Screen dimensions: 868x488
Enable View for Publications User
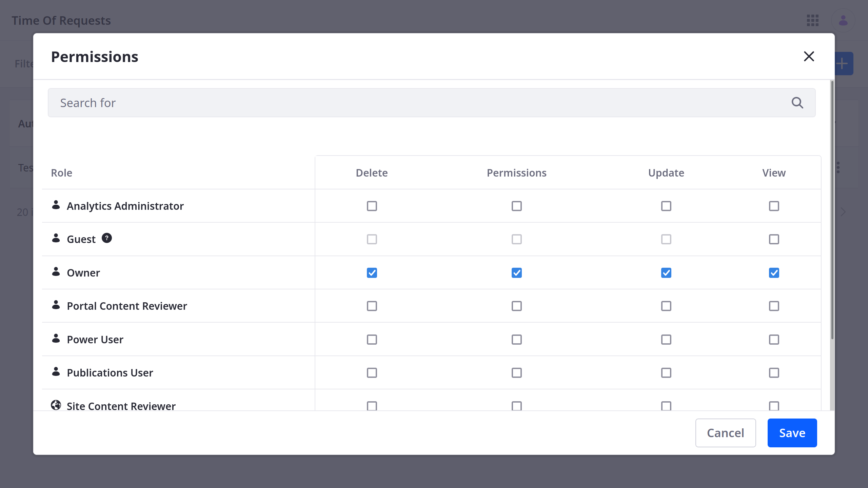coord(774,373)
